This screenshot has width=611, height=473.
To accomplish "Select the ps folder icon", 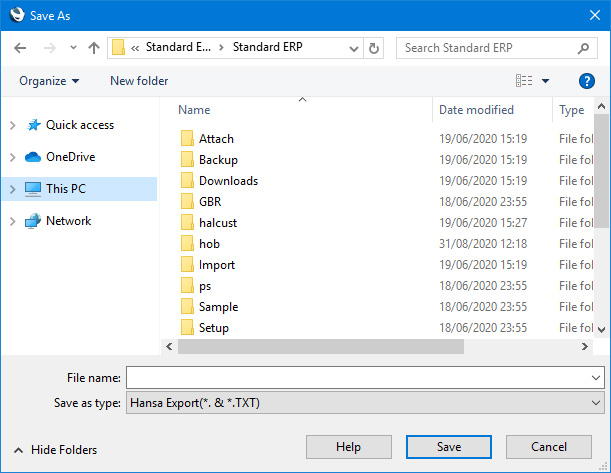I will click(187, 285).
